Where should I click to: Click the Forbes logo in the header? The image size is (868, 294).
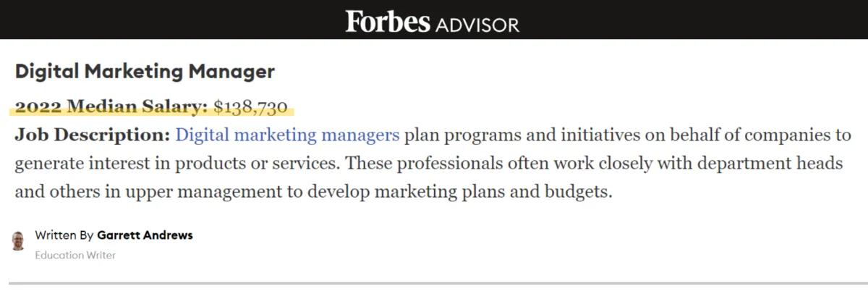[x=388, y=20]
